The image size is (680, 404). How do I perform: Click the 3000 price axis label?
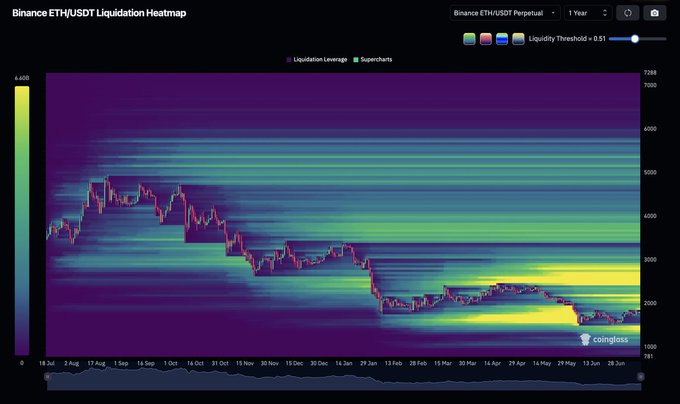coord(650,260)
